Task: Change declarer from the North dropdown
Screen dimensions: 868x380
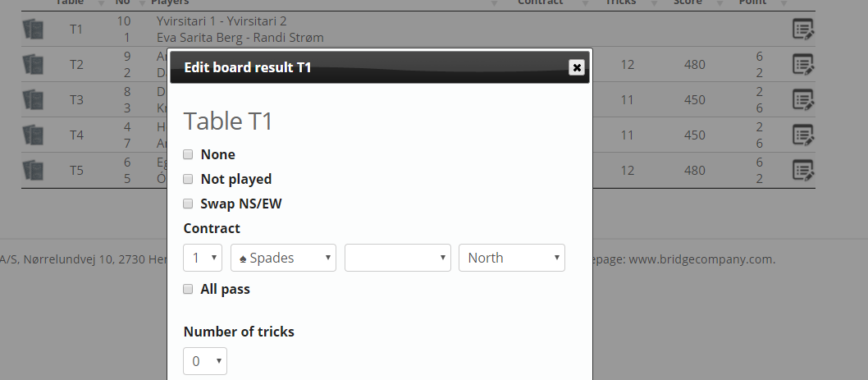Action: tap(512, 258)
